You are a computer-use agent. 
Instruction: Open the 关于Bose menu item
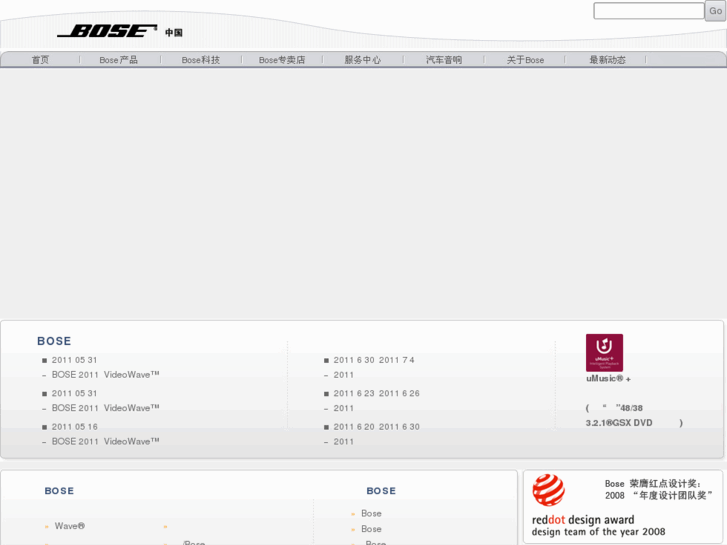click(x=525, y=60)
